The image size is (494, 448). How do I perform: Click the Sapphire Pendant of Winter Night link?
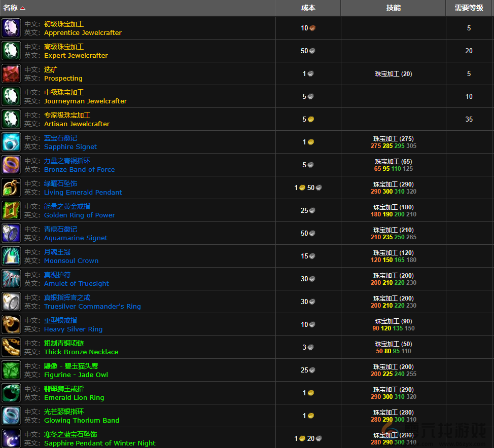(99, 443)
